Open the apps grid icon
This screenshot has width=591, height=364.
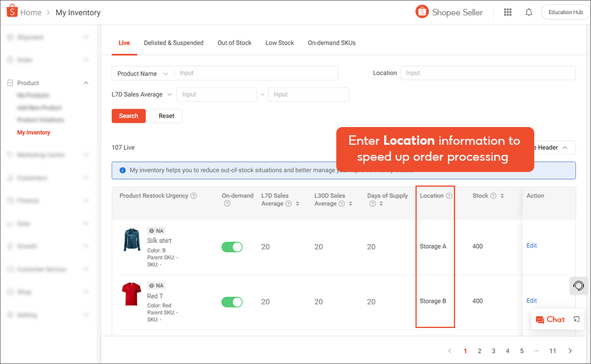(508, 12)
